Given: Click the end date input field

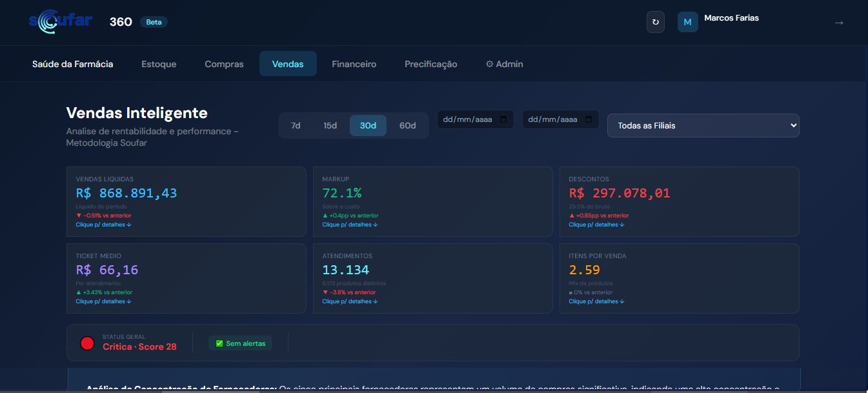Looking at the screenshot, I should [x=561, y=120].
